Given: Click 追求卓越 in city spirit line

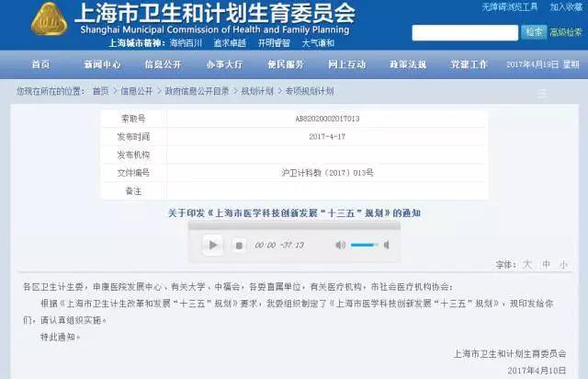Looking at the screenshot, I should 230,43.
